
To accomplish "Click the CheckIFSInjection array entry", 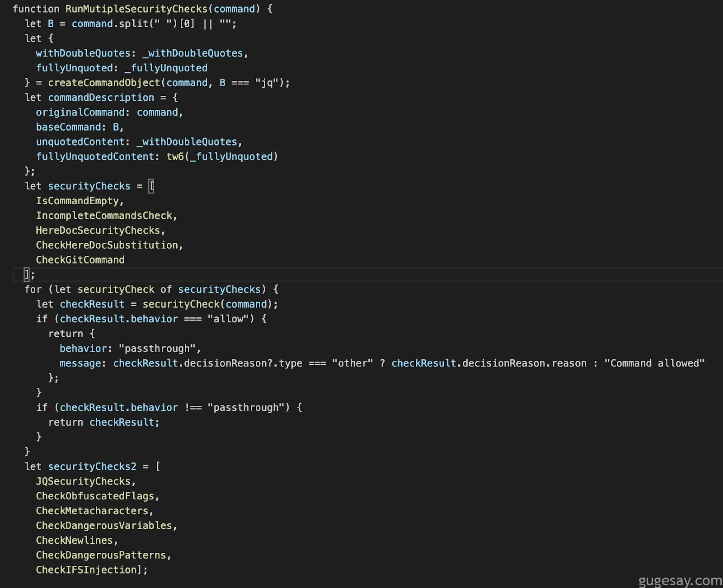I will [x=86, y=570].
